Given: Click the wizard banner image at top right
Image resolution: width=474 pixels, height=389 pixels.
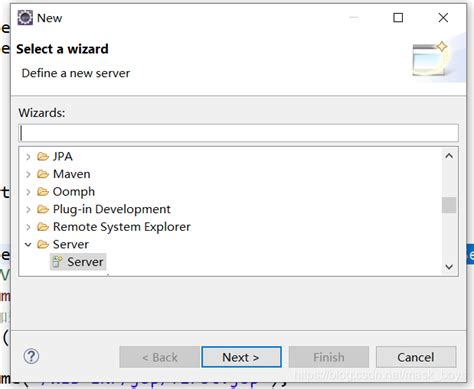Looking at the screenshot, I should (x=430, y=58).
